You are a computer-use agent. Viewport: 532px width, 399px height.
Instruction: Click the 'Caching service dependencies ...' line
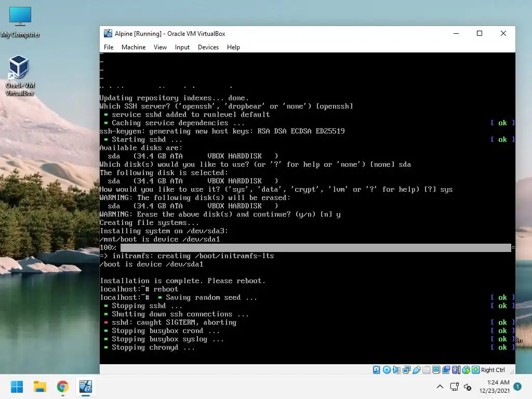pos(174,123)
